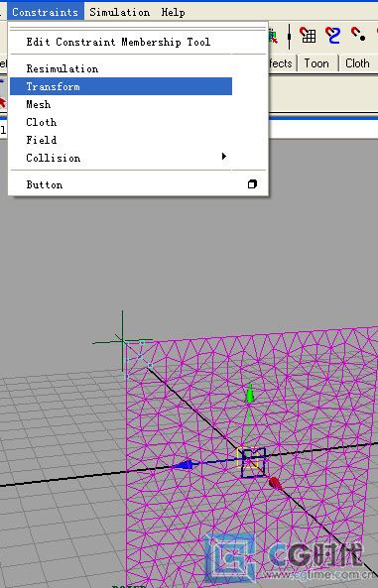This screenshot has width=378, height=588.
Task: Open the Constraints menu
Action: point(46,12)
